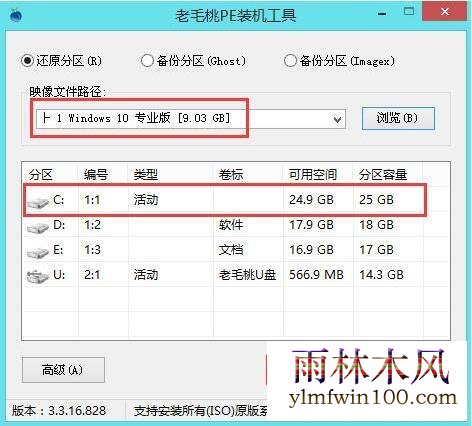The width and height of the screenshot is (472, 426).
Task: Choose 备份分区 (Imagex) radio option
Action: [290, 61]
